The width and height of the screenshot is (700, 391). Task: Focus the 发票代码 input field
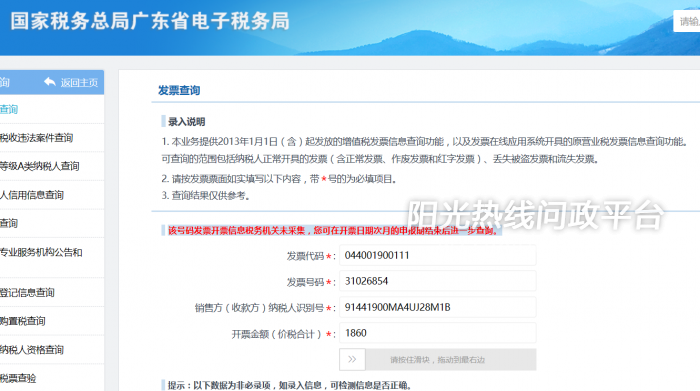coord(438,255)
